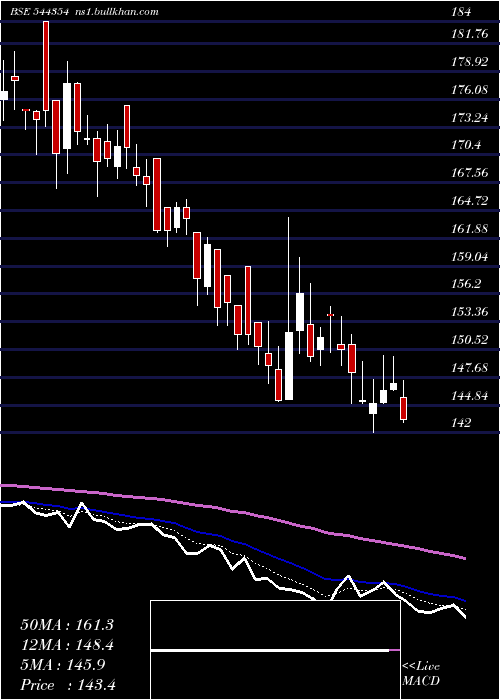This screenshot has width=500, height=700.
Task: Click the 12MA : 148.4 readout
Action: point(67,645)
